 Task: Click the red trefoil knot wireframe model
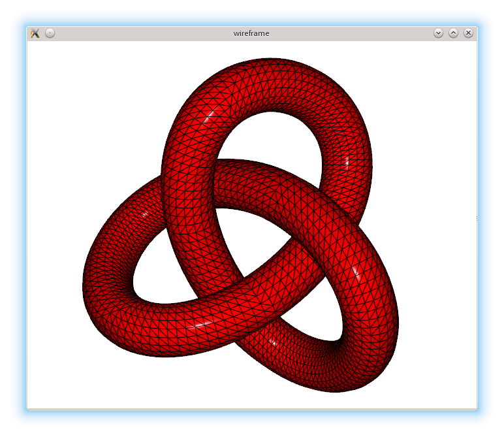(240, 225)
